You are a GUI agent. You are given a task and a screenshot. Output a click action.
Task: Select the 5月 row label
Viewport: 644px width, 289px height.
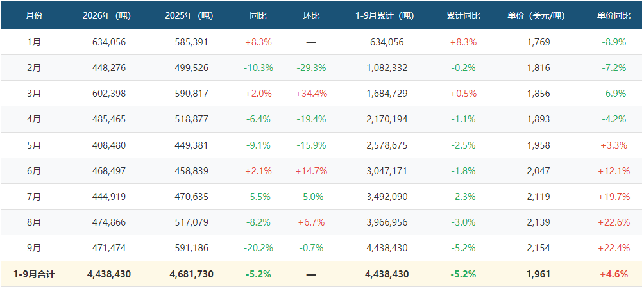pyautogui.click(x=34, y=145)
